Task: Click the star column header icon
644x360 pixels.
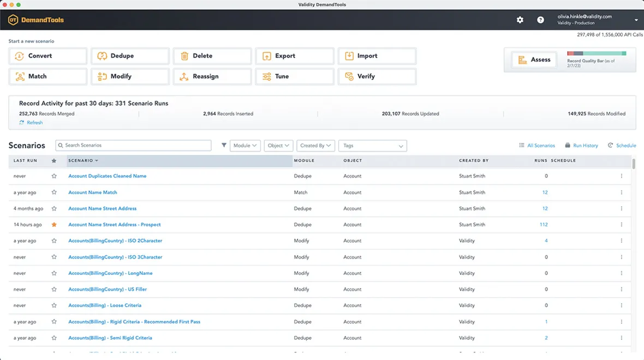Action: point(54,161)
